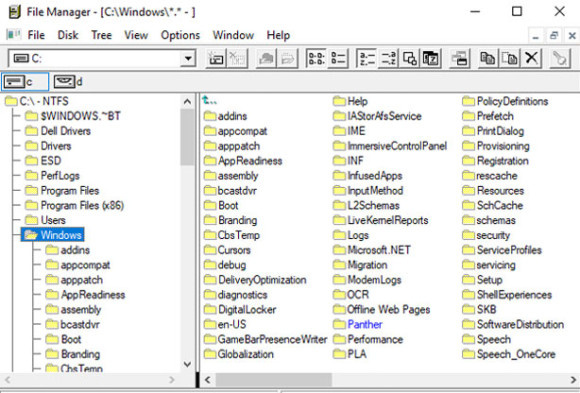Open the Window menu
This screenshot has height=393, width=580.
click(x=233, y=35)
